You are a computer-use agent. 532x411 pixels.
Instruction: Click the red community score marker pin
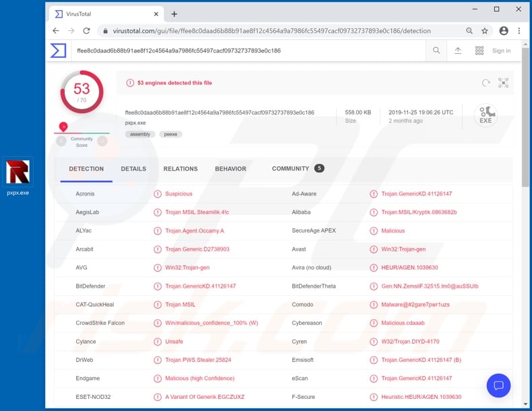tap(63, 127)
